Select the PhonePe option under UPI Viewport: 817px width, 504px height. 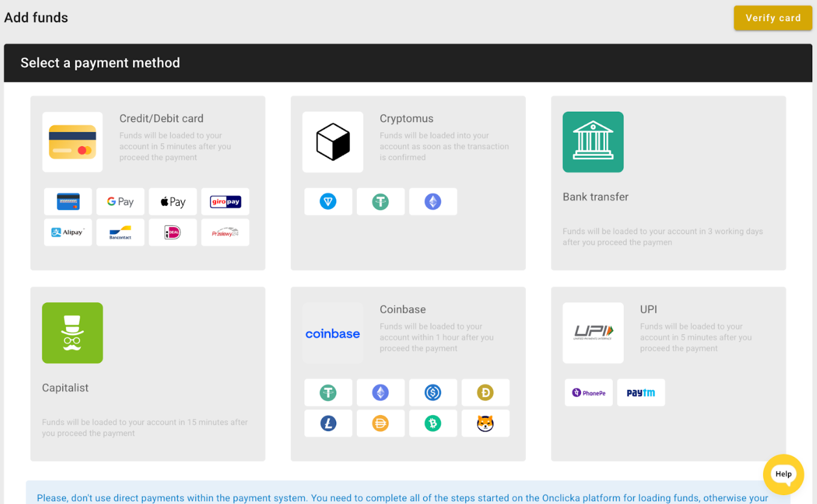[588, 392]
